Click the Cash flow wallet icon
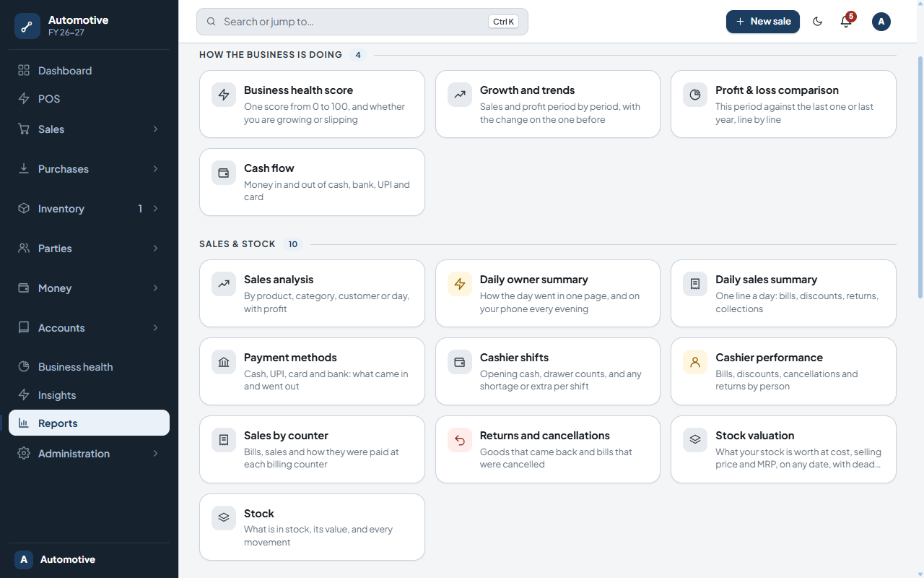Screen dimensions: 924x578 tap(224, 173)
